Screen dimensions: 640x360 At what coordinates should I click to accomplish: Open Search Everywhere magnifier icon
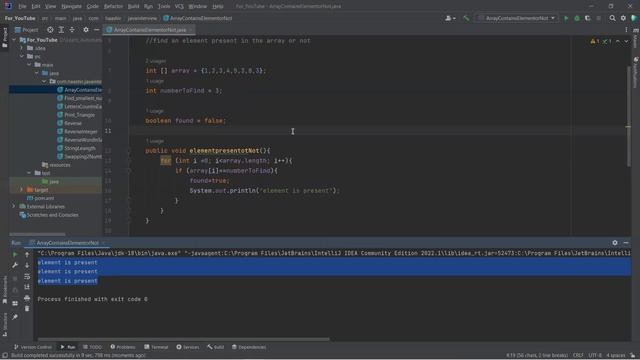point(612,18)
